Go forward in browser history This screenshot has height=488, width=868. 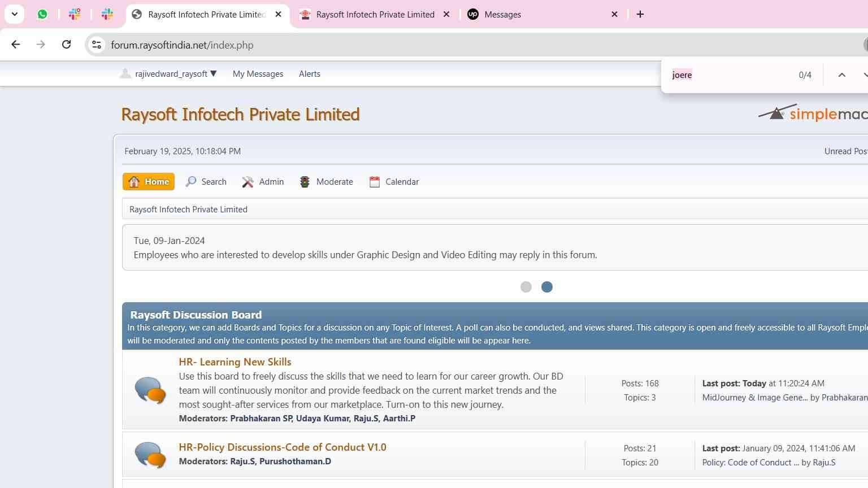[41, 45]
